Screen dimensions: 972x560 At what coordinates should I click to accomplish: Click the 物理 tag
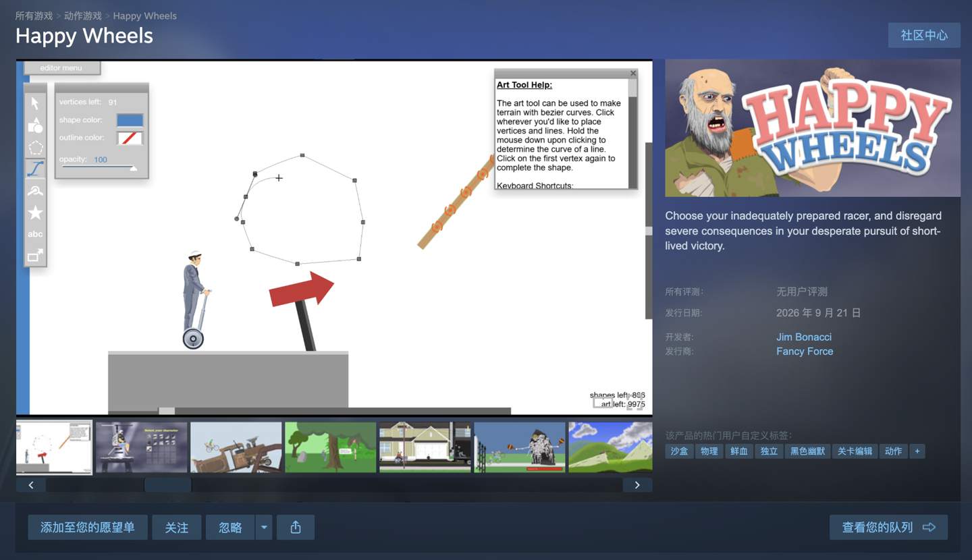pyautogui.click(x=709, y=451)
